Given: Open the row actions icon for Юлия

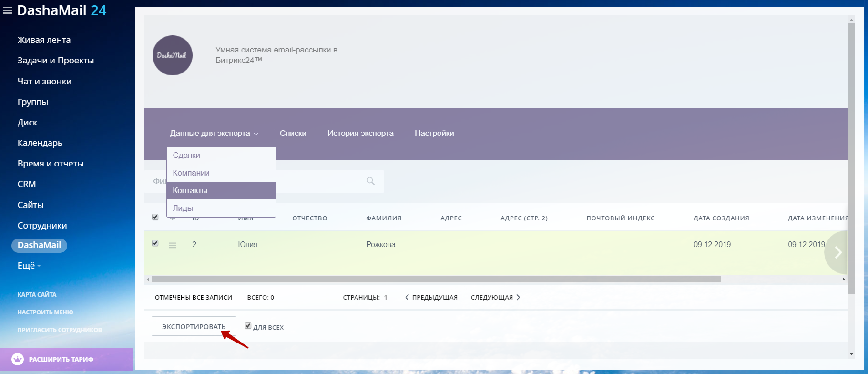Looking at the screenshot, I should tap(173, 245).
